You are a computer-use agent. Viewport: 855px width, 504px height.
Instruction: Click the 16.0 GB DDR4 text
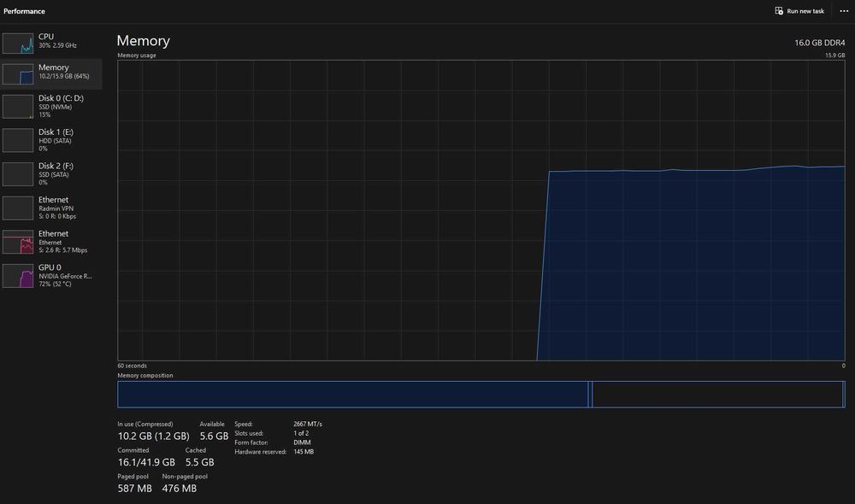click(x=820, y=43)
